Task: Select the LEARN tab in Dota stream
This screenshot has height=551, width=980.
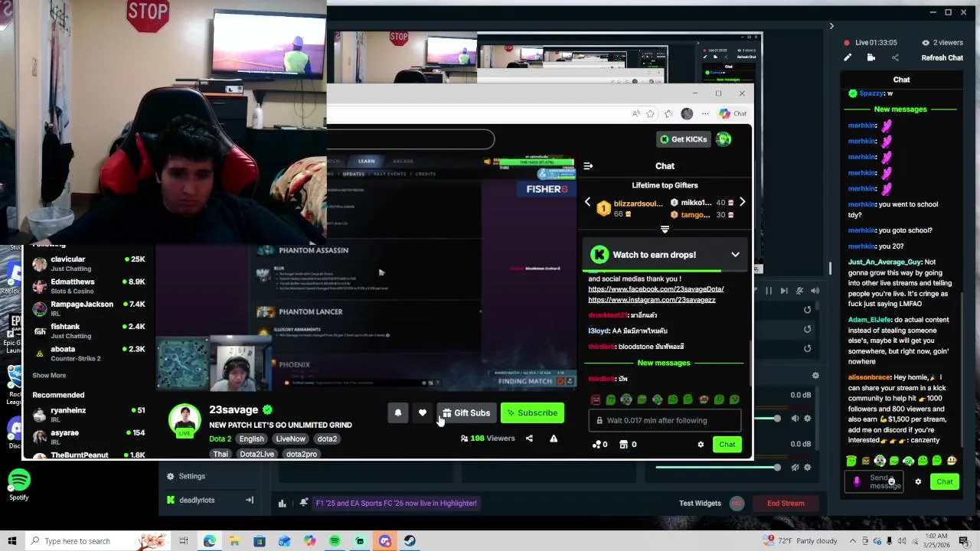Action: click(x=367, y=161)
